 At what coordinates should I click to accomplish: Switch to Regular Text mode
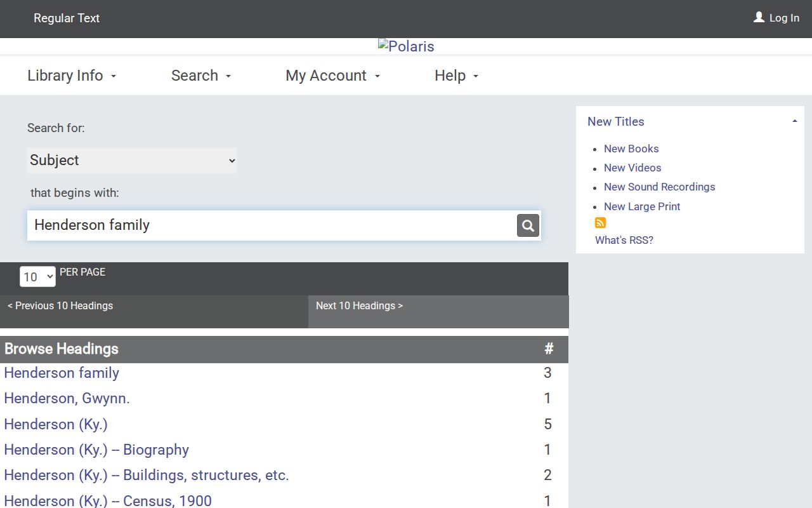pos(67,18)
